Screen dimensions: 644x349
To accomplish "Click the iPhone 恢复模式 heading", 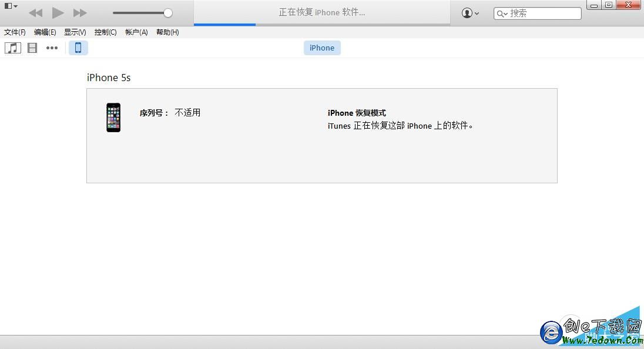I will [x=357, y=113].
